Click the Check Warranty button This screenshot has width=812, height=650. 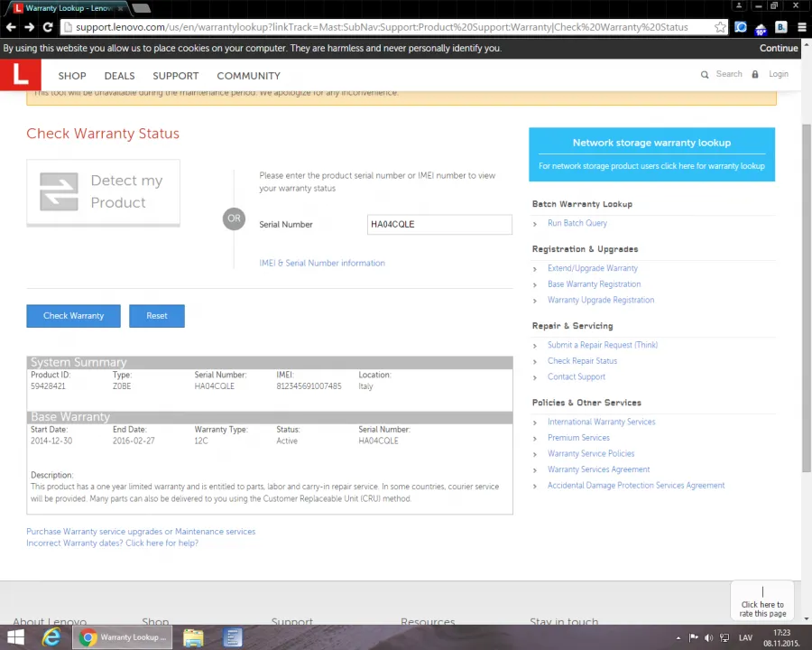pos(74,316)
